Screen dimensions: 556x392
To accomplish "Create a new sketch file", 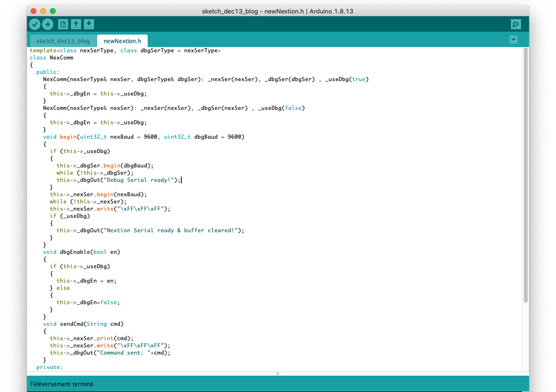I will 63,24.
